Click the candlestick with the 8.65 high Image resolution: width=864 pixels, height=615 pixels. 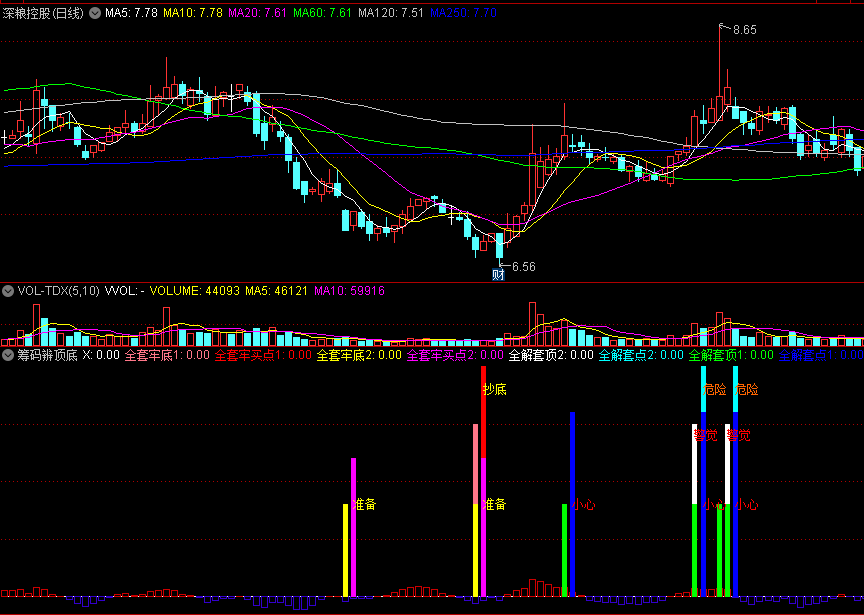coord(720,74)
